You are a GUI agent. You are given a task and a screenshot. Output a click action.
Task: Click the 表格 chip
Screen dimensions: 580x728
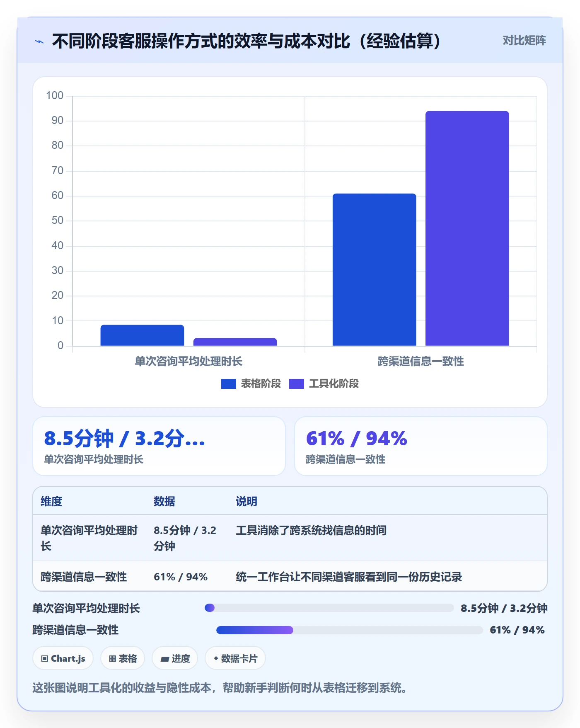click(123, 658)
